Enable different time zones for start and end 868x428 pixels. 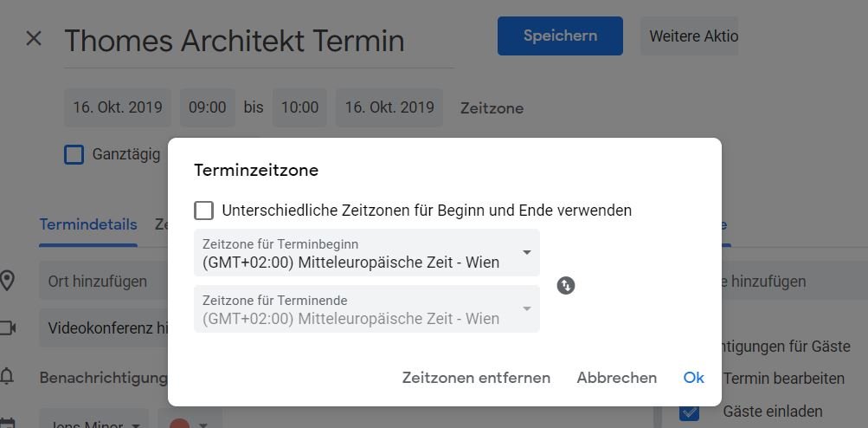(x=204, y=211)
